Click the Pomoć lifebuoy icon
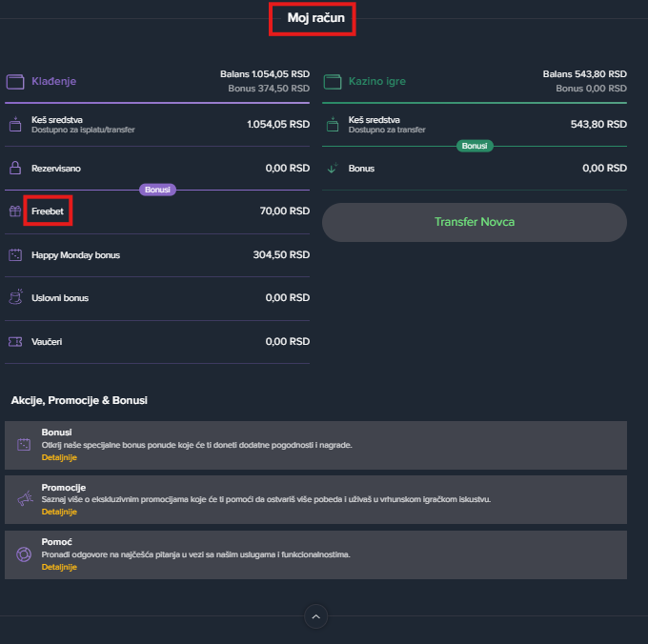 pos(24,554)
